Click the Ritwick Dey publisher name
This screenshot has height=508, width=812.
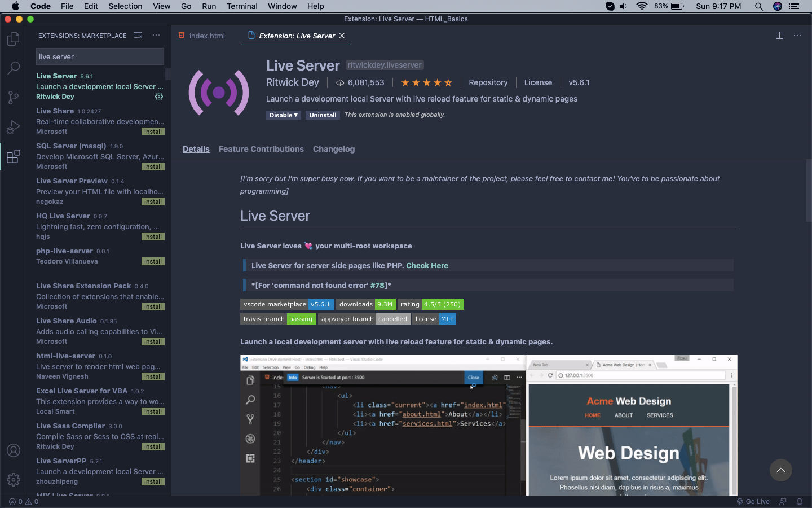pyautogui.click(x=293, y=82)
